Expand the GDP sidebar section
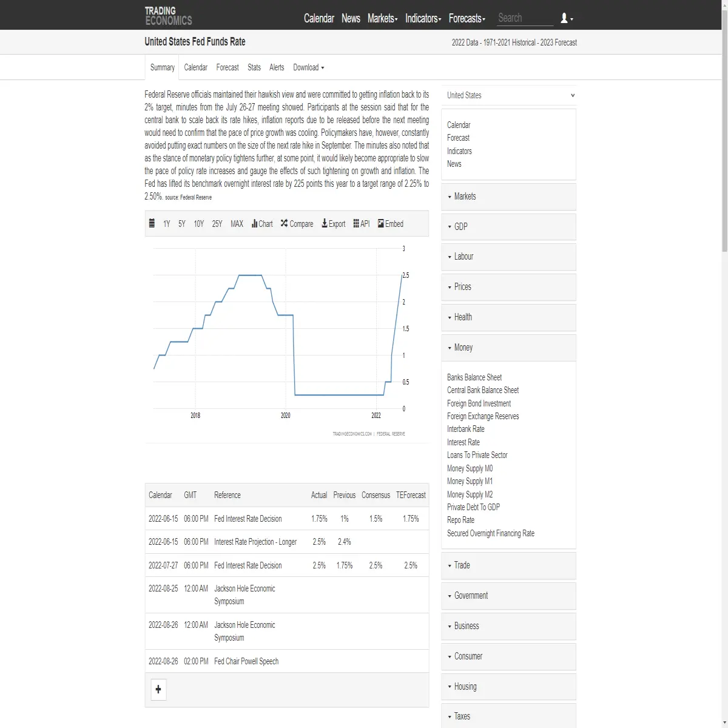This screenshot has width=728, height=728. (x=509, y=226)
